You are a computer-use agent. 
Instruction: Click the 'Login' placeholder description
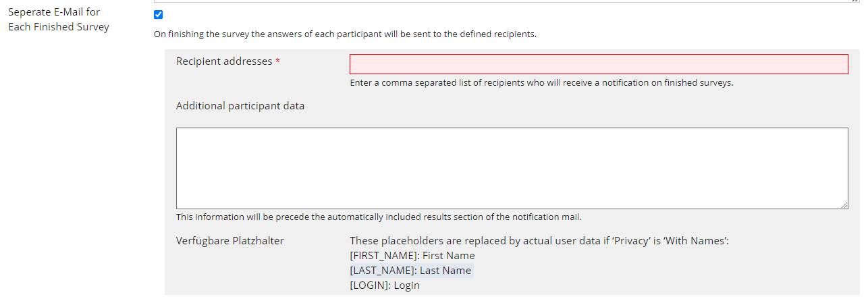(x=407, y=285)
